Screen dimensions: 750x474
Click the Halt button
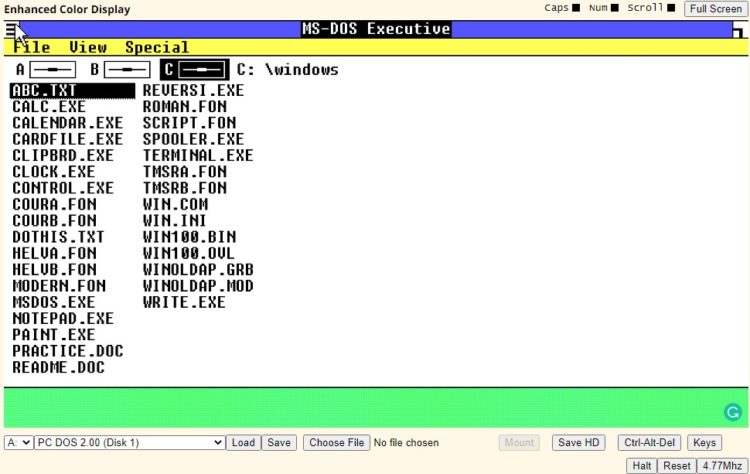click(x=641, y=465)
